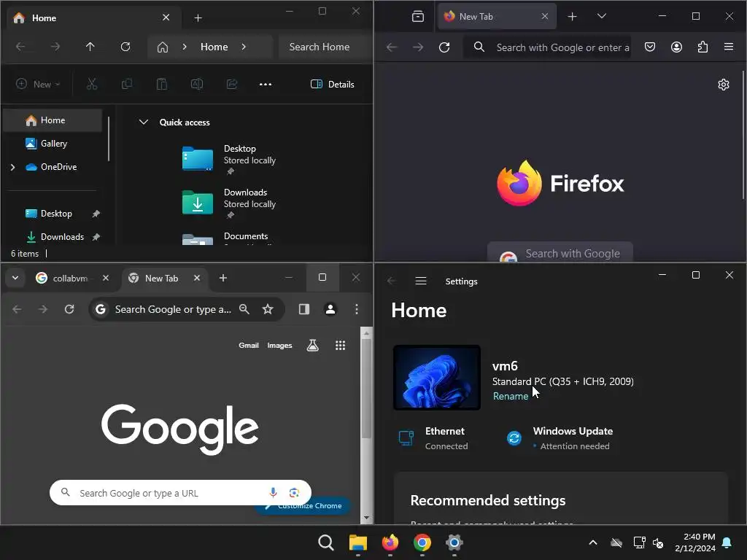Reload the page in Firefox
Viewport: 747px width, 560px height.
tap(444, 47)
